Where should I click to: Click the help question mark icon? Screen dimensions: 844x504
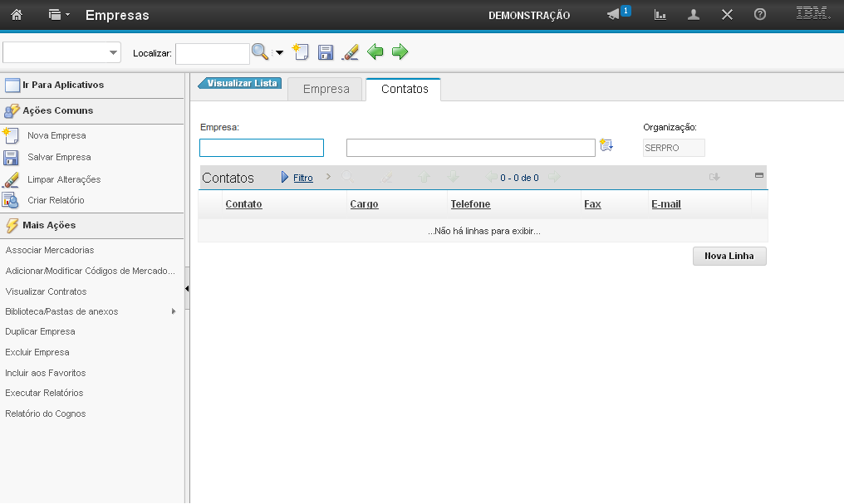(x=759, y=15)
